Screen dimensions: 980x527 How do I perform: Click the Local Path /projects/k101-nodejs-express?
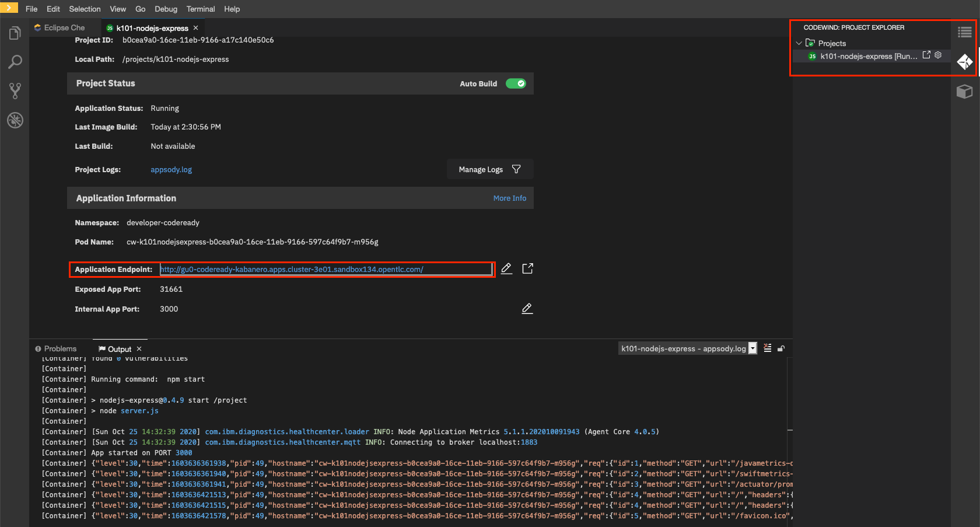click(x=176, y=59)
